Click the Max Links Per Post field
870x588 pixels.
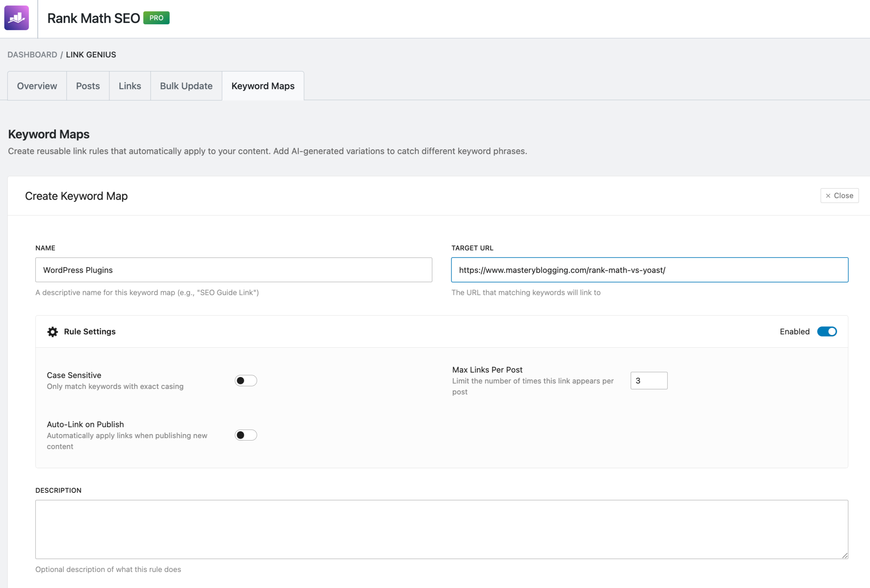click(x=649, y=381)
